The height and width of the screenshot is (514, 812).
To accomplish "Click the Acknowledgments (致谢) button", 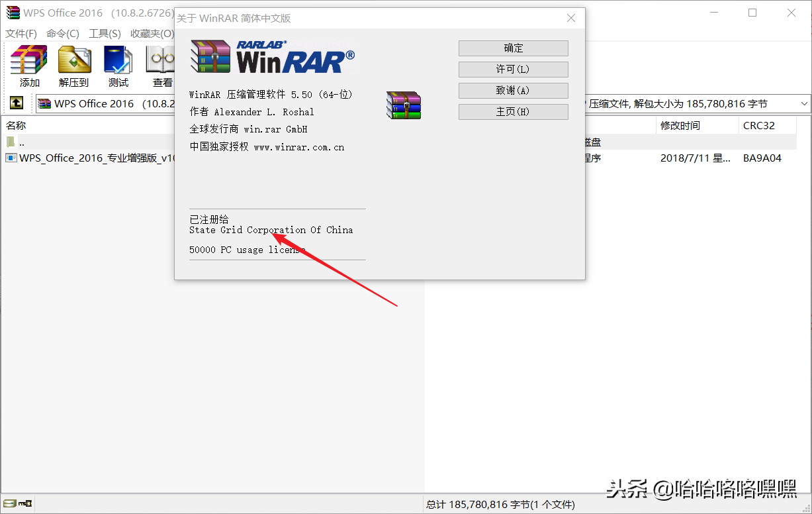I will (x=513, y=90).
